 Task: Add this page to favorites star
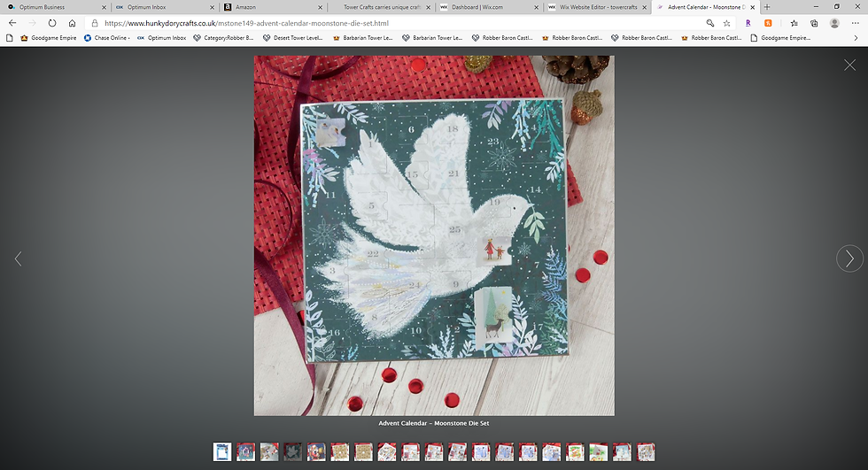tap(727, 23)
